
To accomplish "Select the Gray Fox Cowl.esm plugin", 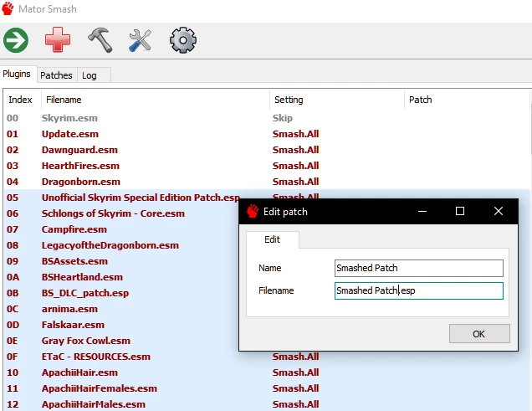I will point(86,341).
